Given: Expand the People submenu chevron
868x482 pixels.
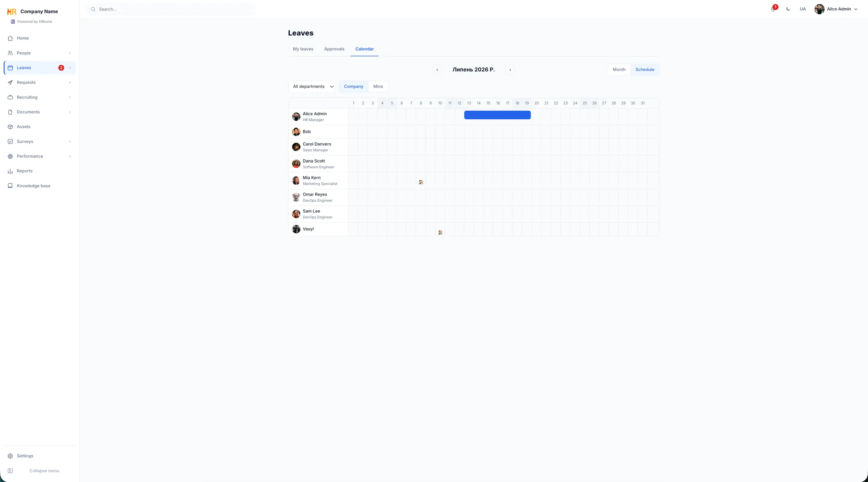Looking at the screenshot, I should coord(70,53).
